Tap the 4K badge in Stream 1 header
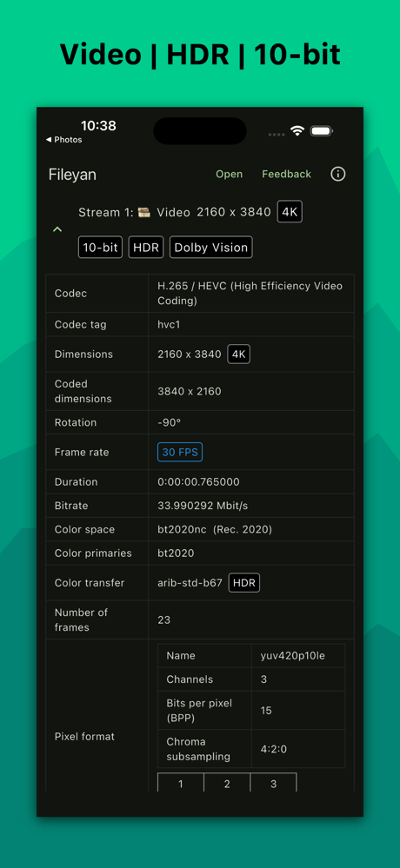Viewport: 400px width, 868px height. pyautogui.click(x=290, y=211)
